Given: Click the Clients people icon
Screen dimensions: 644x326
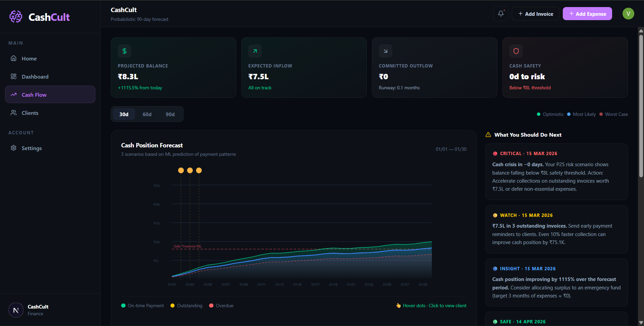Looking at the screenshot, I should point(13,112).
